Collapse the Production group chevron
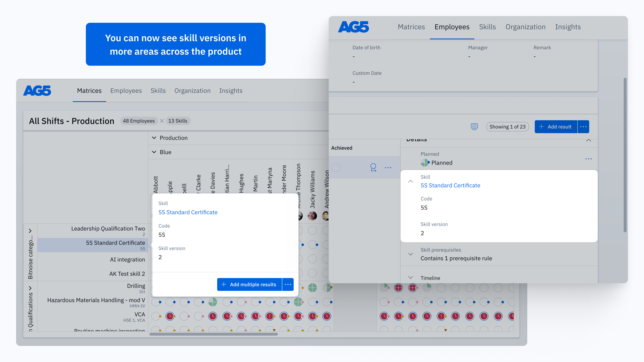Image resolution: width=644 pixels, height=362 pixels. click(x=154, y=138)
